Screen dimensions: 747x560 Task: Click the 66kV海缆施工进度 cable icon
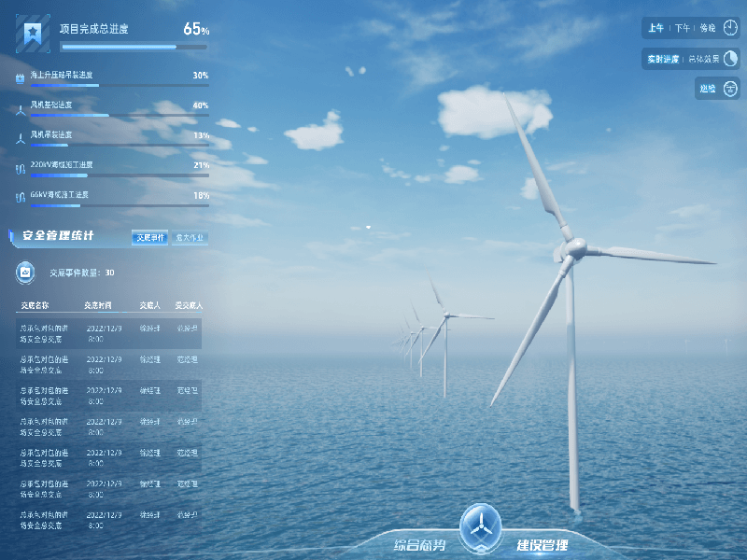point(21,198)
